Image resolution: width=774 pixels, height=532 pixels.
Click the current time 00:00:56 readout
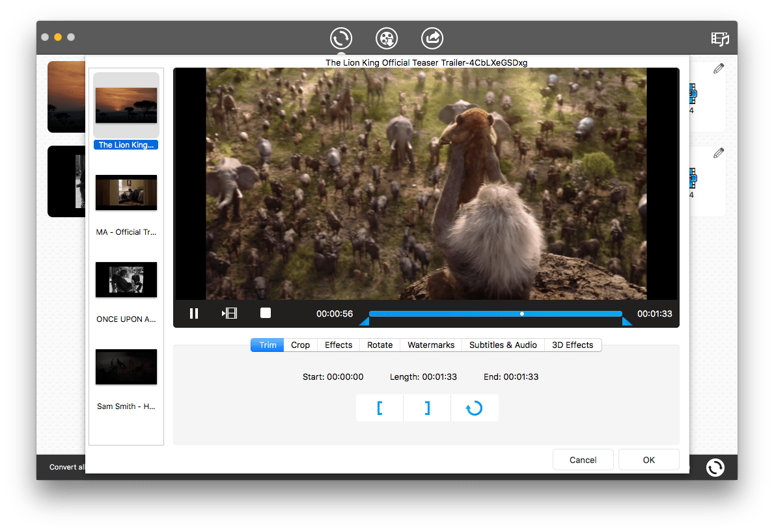(x=335, y=314)
